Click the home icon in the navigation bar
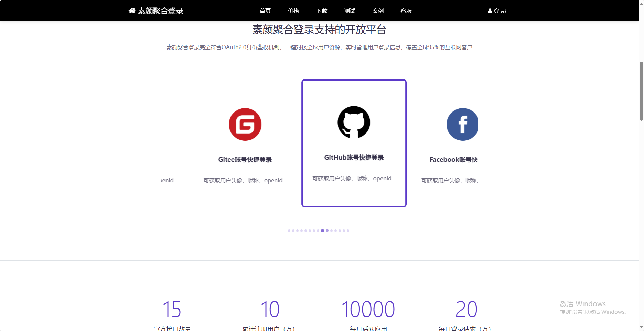The width and height of the screenshot is (644, 331). coord(131,11)
